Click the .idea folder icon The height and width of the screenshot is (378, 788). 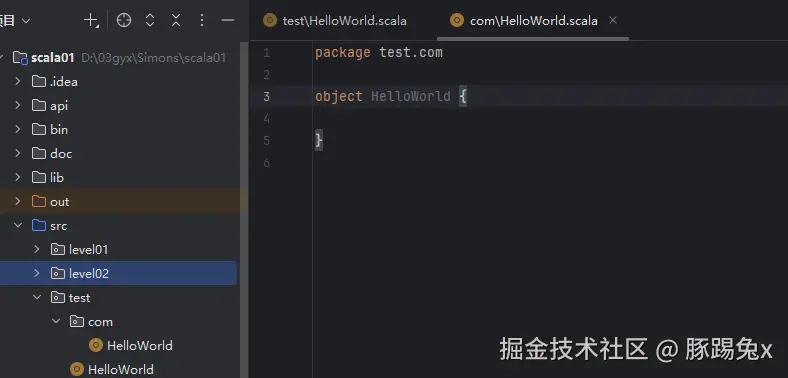coord(39,81)
